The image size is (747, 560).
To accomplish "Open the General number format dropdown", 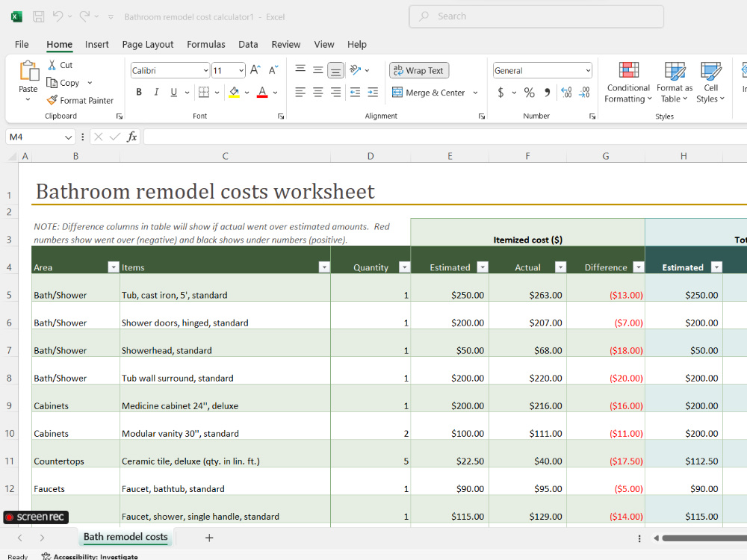I will pos(588,70).
